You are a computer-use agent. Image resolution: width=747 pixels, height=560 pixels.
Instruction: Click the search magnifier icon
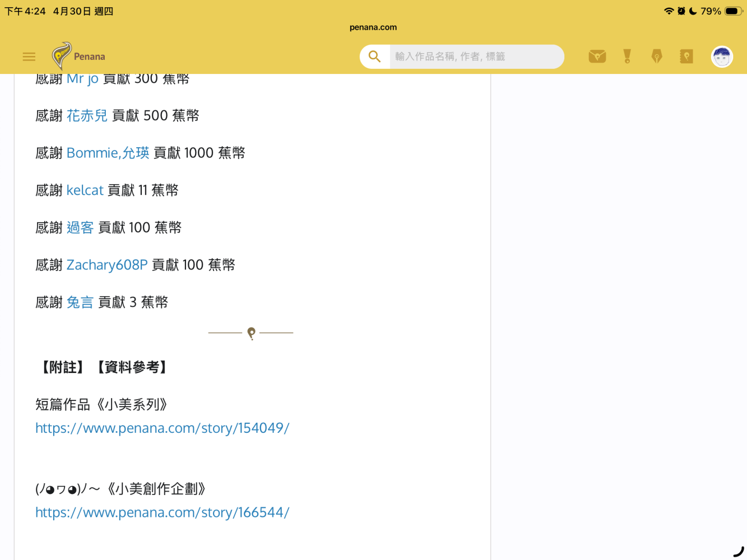coord(374,57)
